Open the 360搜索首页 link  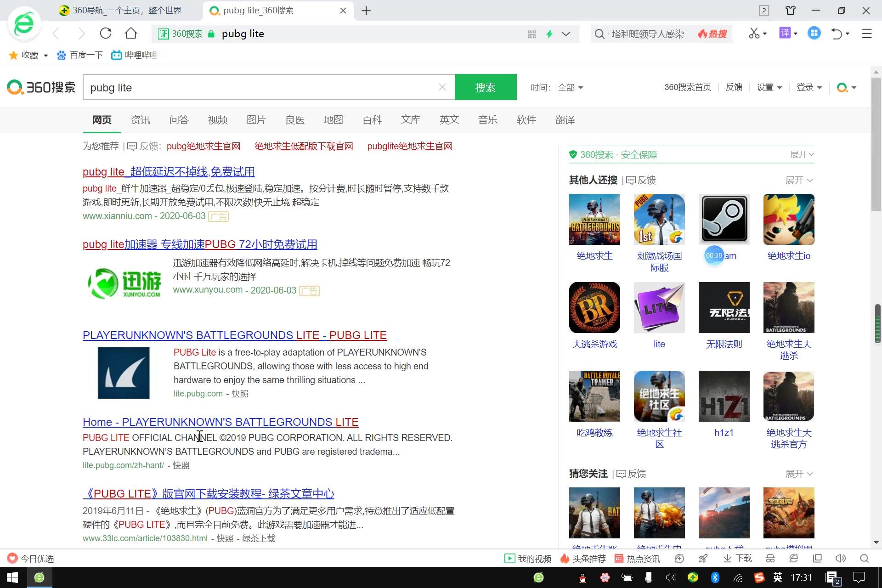(x=688, y=87)
